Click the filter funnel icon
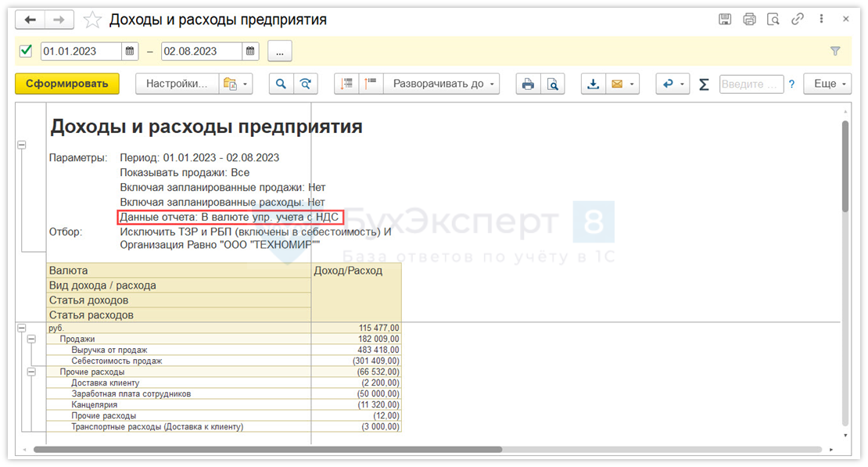Image resolution: width=868 pixels, height=467 pixels. coord(835,52)
